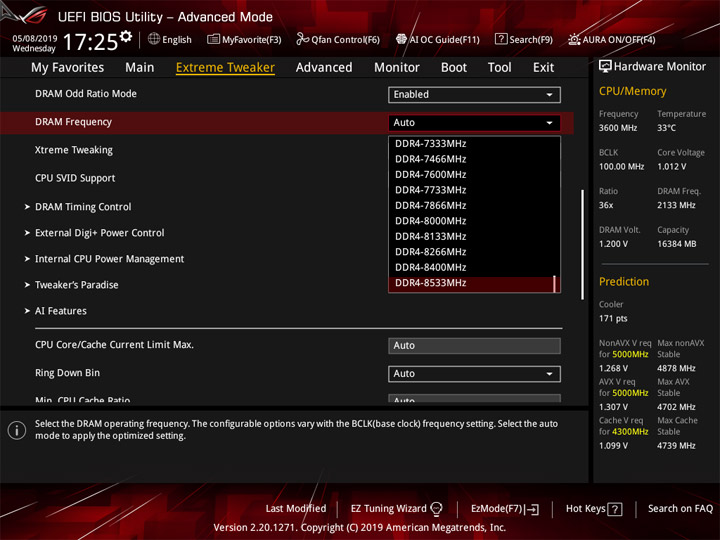Image resolution: width=720 pixels, height=540 pixels.
Task: Click the DRAM Odd Ratio Mode label
Action: 86,94
